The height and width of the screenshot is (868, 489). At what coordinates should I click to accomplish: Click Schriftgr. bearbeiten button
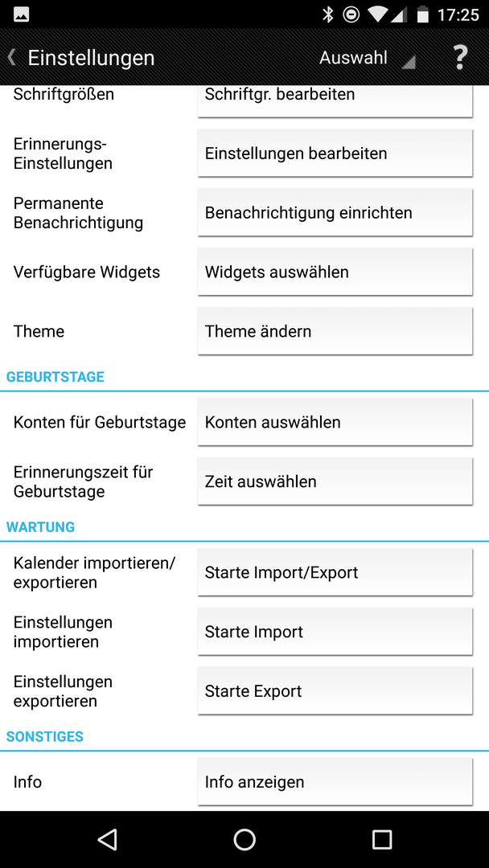[x=335, y=100]
